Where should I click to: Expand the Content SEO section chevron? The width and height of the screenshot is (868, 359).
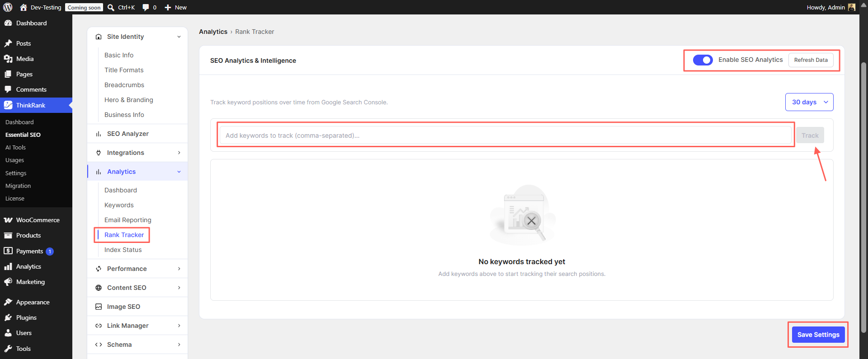179,288
